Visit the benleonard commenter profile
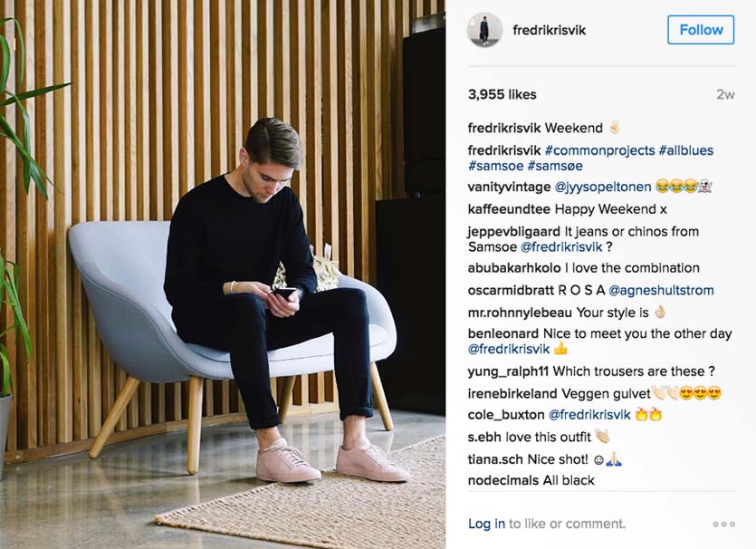 [503, 333]
